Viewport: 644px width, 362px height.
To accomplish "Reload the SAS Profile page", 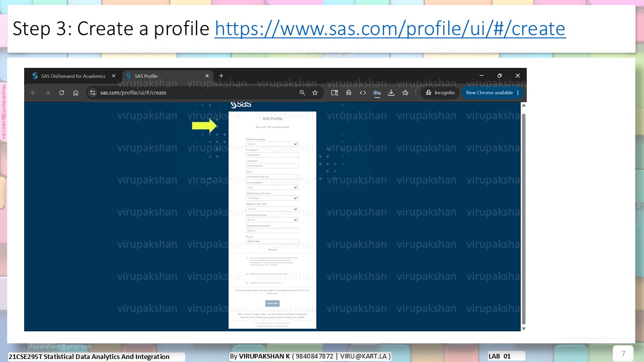I will tap(61, 93).
